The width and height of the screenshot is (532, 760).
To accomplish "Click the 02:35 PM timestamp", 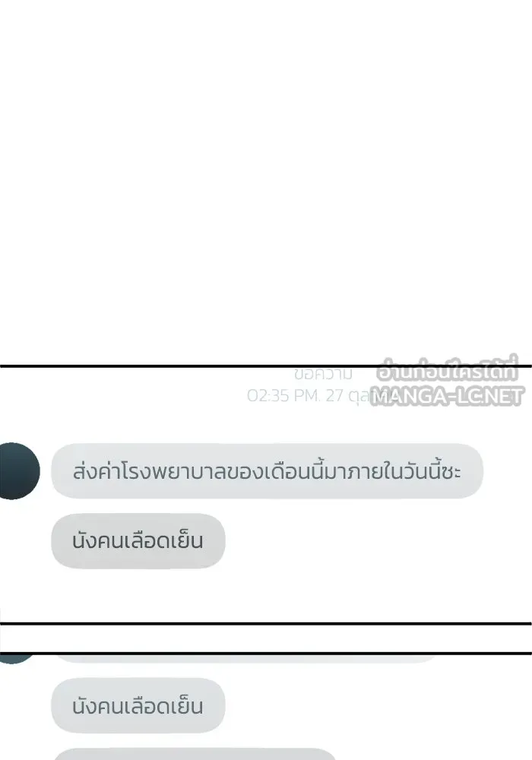I will click(283, 396).
